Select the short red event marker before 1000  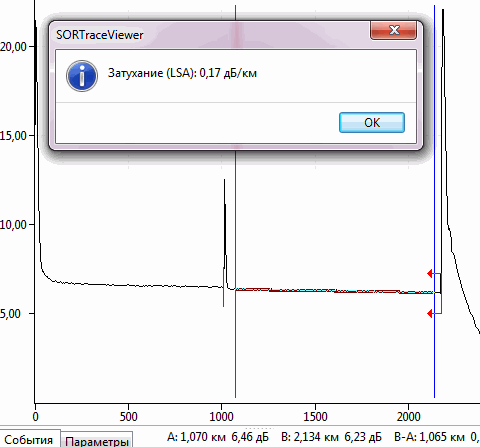coord(223,287)
